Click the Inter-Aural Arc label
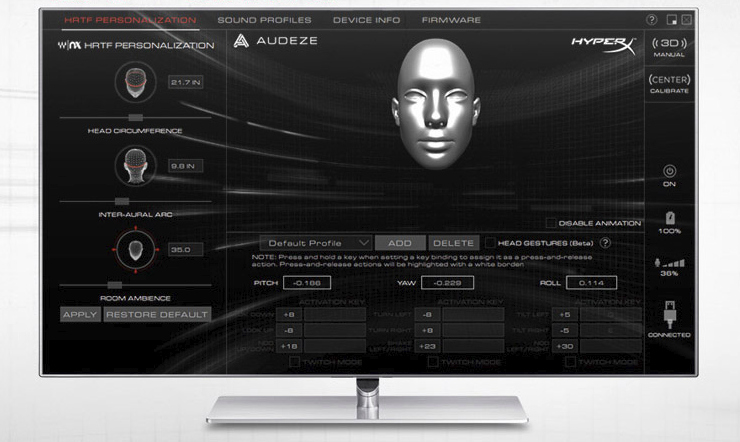Viewport: 740px width, 442px height. pyautogui.click(x=135, y=214)
